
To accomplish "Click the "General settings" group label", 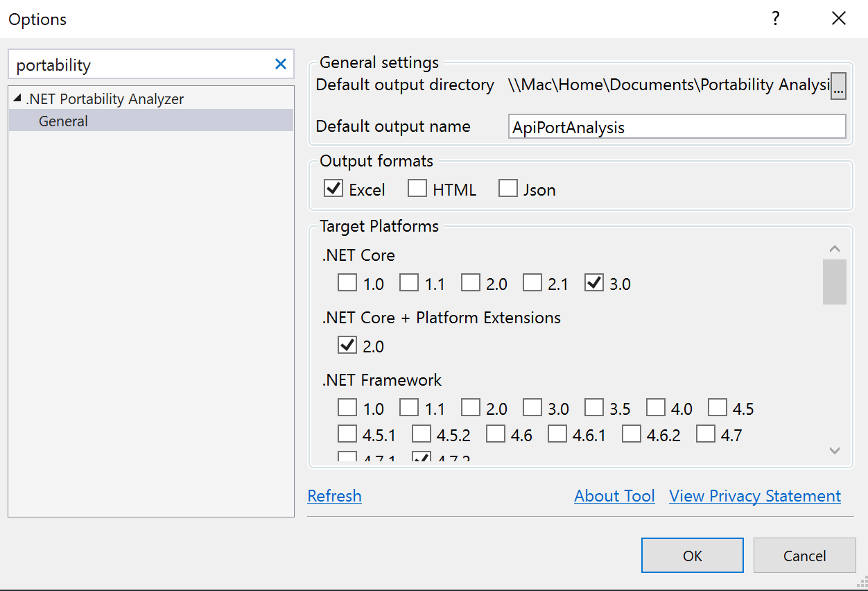I will [379, 62].
